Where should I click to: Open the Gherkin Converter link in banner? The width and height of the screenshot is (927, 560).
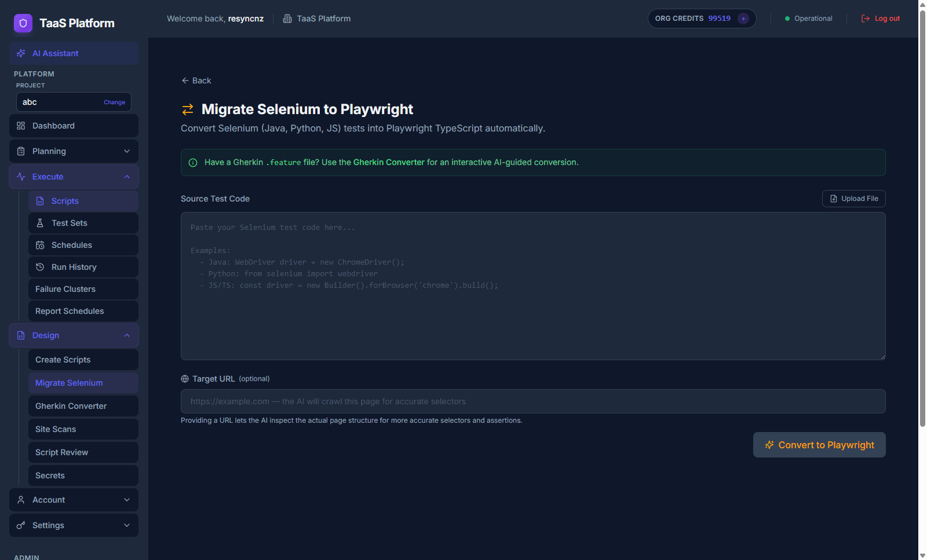[388, 162]
